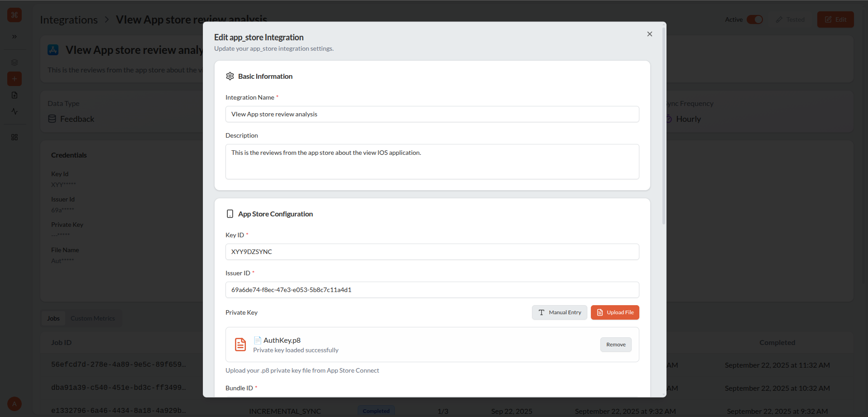Click the phone icon beside App Store Configuration
The height and width of the screenshot is (417, 868).
click(230, 213)
